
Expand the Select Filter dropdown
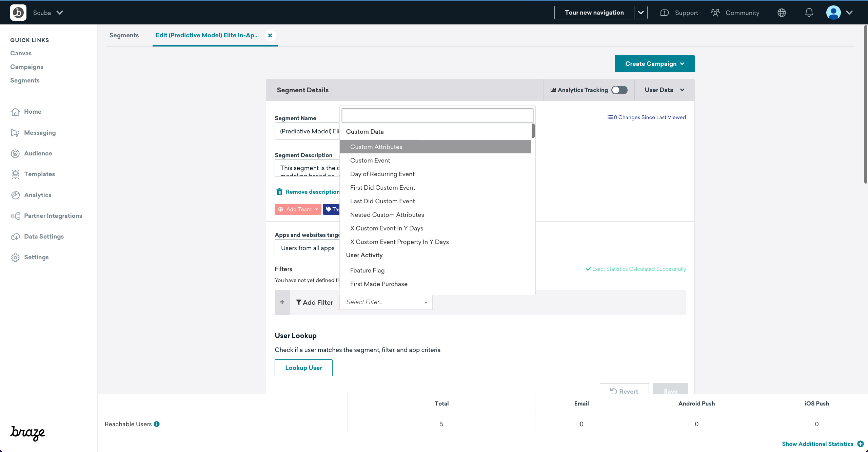[386, 302]
